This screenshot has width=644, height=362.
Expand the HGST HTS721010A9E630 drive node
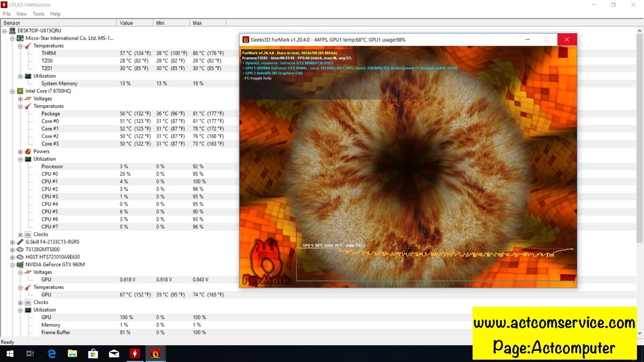(12, 257)
